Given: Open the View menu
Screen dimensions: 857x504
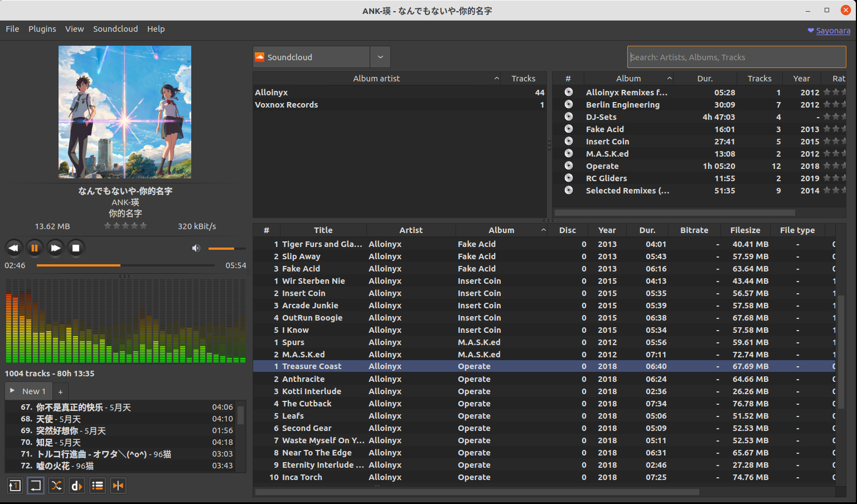Looking at the screenshot, I should click(x=74, y=29).
